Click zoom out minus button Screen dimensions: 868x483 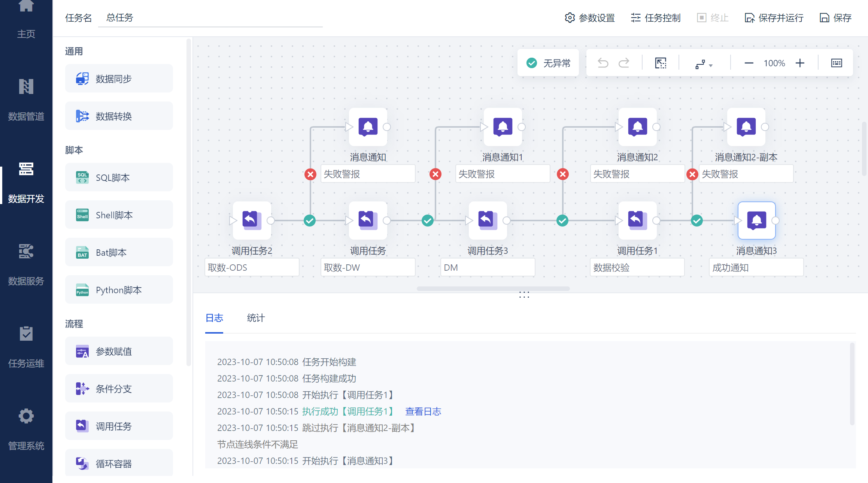click(x=749, y=63)
